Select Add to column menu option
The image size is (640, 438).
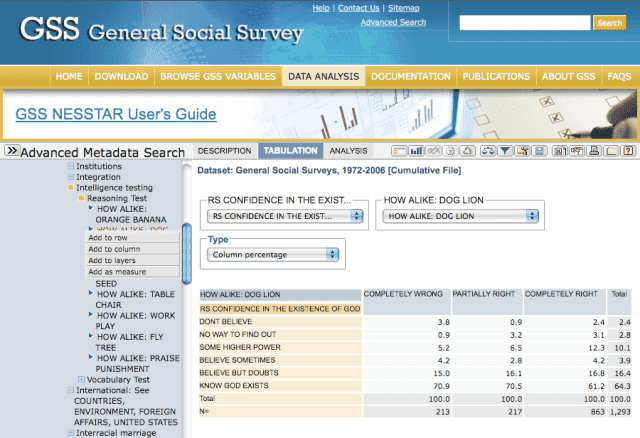point(132,249)
